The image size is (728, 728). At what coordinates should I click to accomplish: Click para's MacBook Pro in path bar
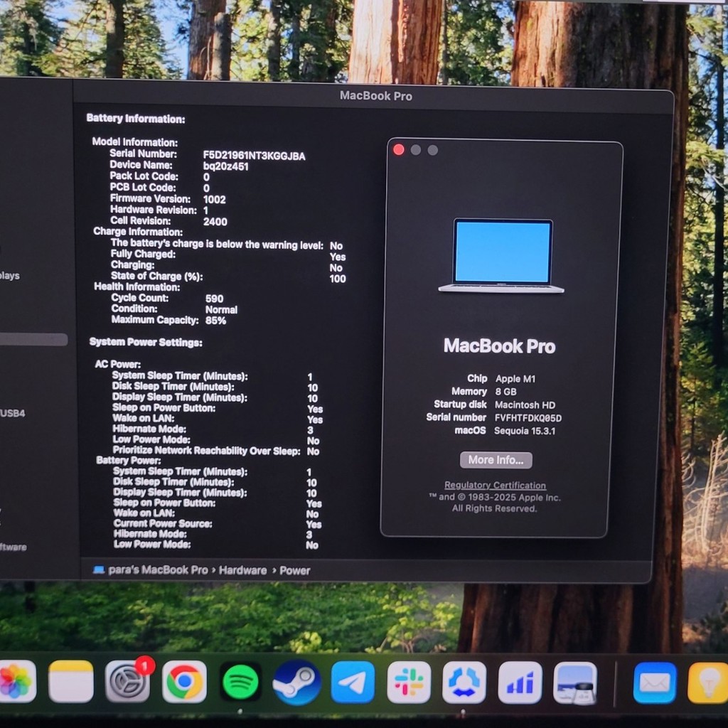(158, 570)
